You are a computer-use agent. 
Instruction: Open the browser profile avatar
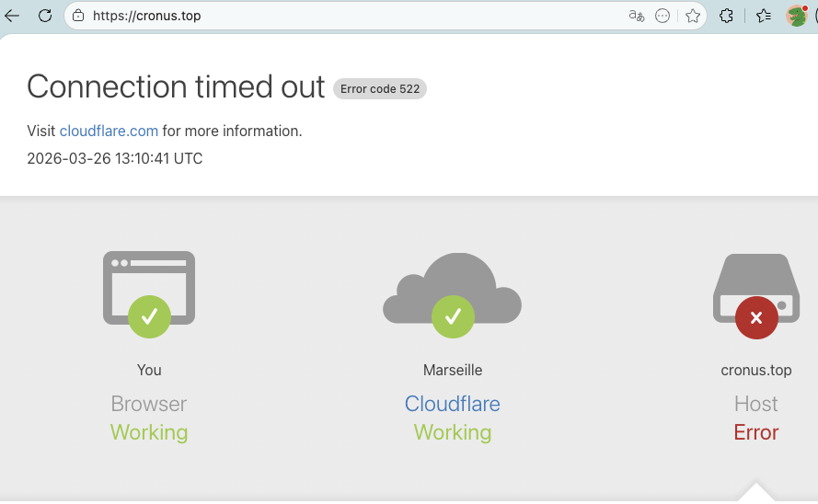coord(796,16)
